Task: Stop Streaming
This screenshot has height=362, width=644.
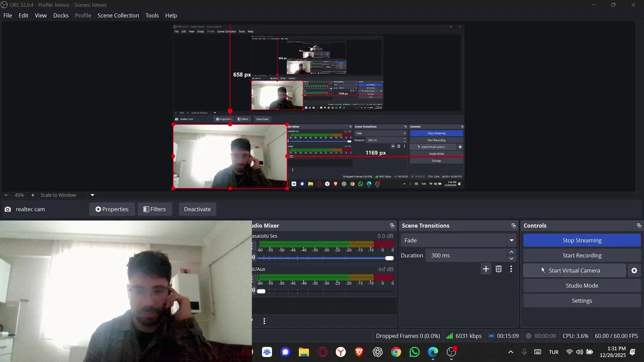Action: pyautogui.click(x=582, y=240)
